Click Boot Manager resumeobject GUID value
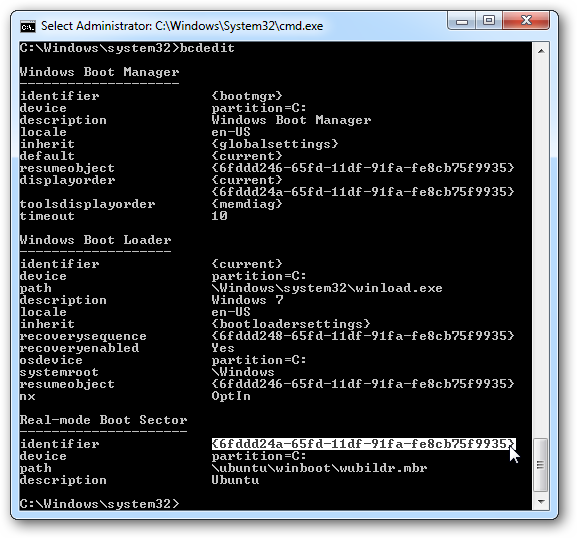The height and width of the screenshot is (538, 577). click(363, 168)
